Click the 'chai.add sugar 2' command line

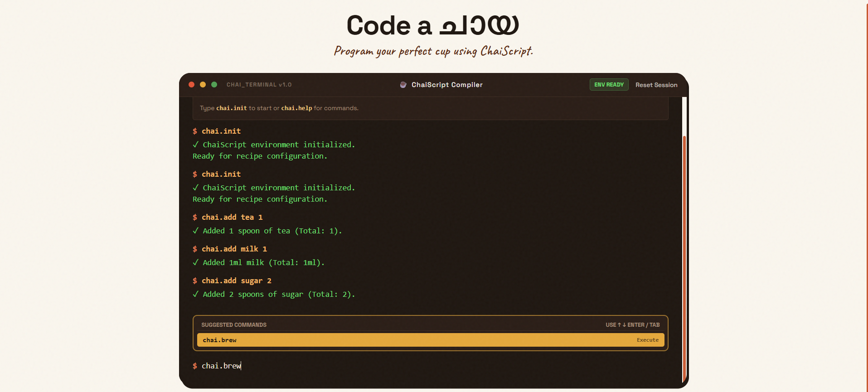tap(232, 281)
